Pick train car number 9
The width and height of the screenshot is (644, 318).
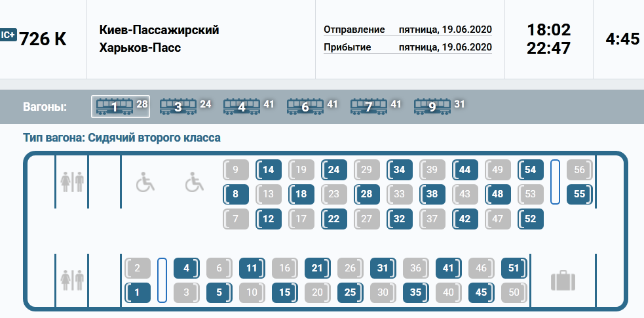[432, 106]
